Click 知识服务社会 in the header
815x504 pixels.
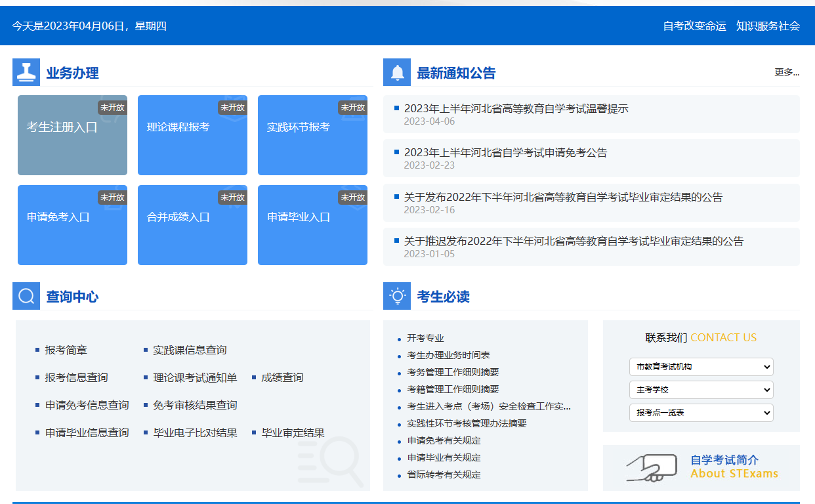[x=768, y=26]
